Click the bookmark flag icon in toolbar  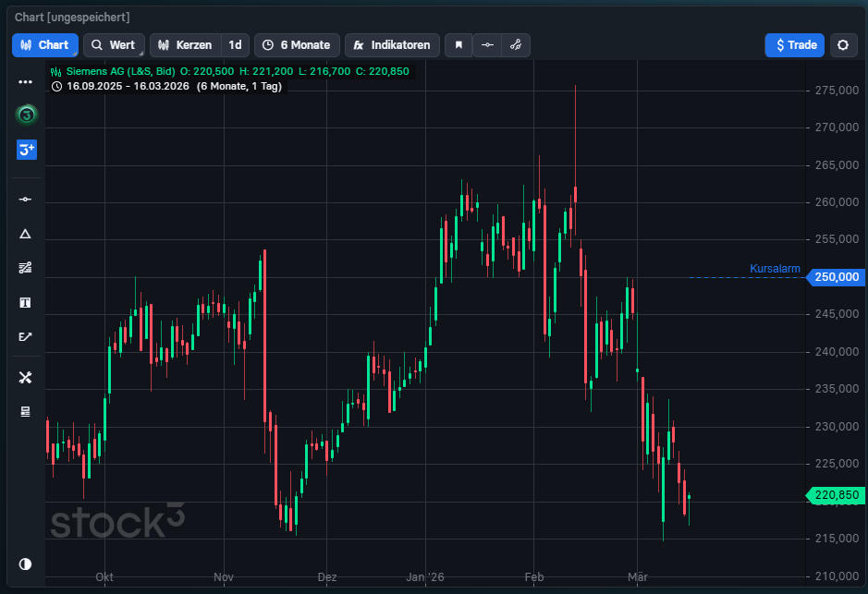tap(458, 45)
